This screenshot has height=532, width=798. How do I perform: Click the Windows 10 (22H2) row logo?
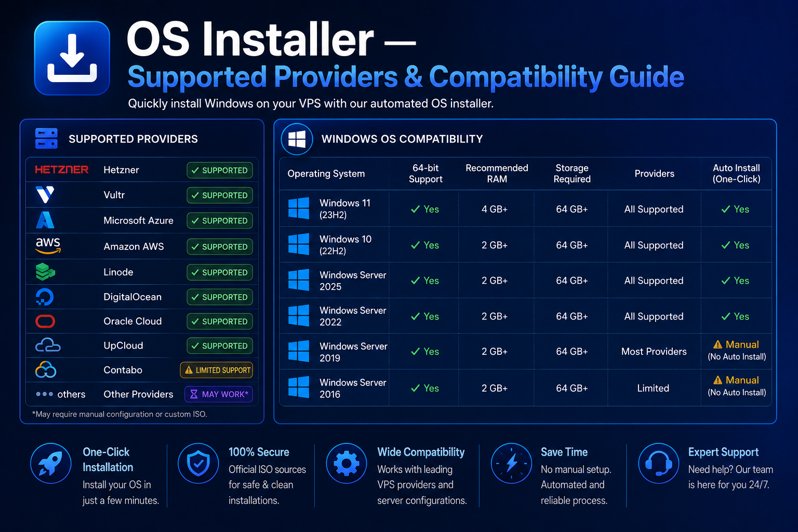(x=299, y=244)
